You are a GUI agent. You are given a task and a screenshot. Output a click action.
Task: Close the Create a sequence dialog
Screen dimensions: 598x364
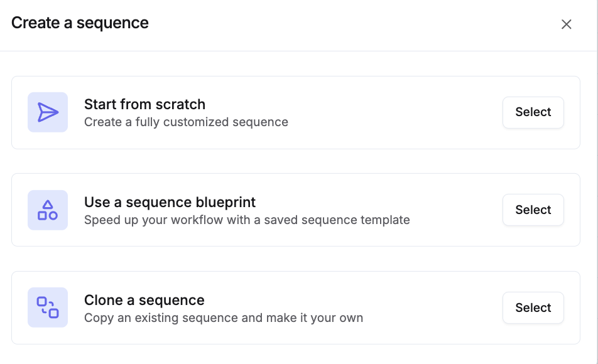pyautogui.click(x=566, y=24)
